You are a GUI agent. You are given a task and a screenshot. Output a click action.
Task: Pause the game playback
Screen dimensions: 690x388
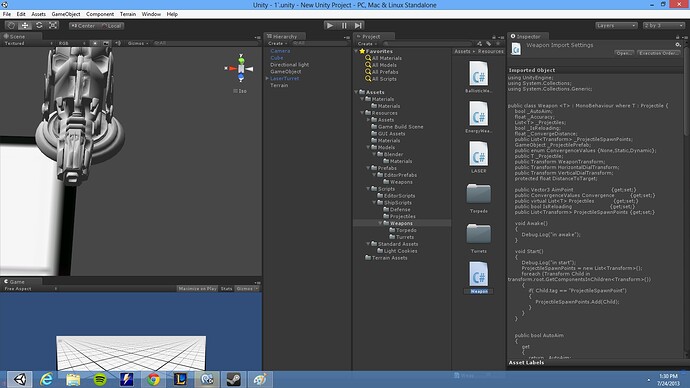pyautogui.click(x=344, y=26)
